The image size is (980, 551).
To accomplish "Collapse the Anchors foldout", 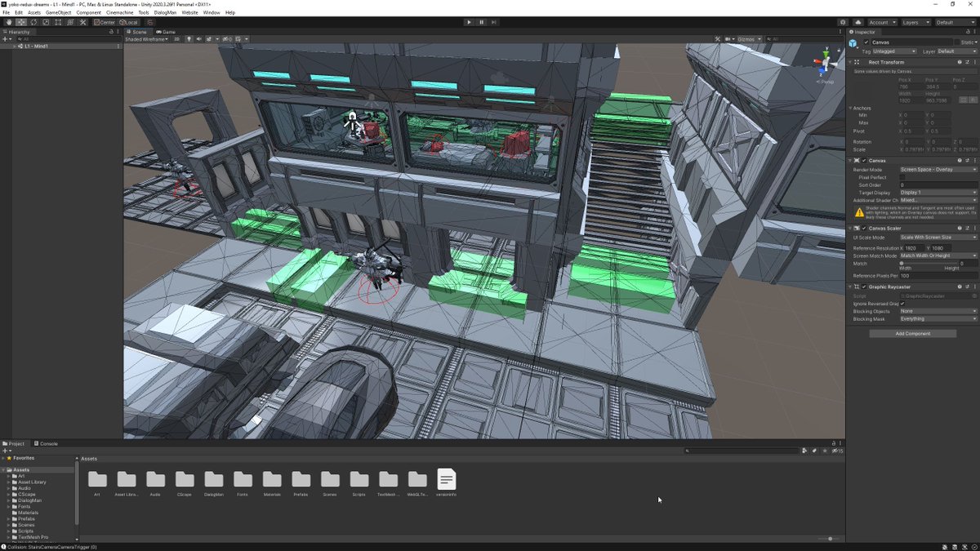I will coord(850,108).
